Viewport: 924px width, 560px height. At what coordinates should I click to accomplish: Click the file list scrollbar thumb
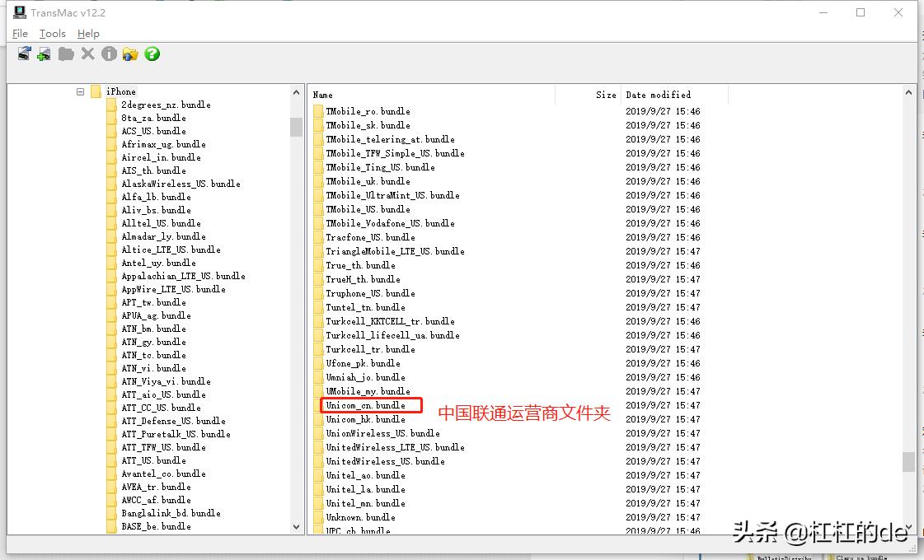[x=908, y=462]
